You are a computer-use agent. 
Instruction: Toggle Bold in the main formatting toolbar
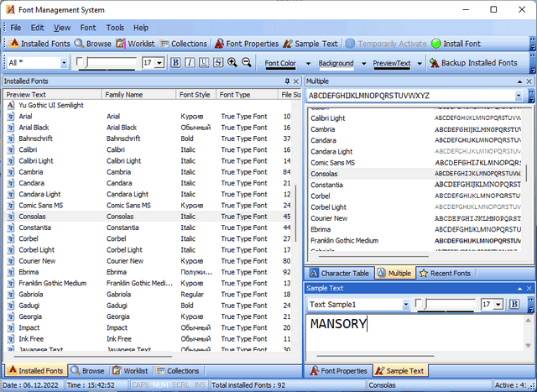[175, 63]
